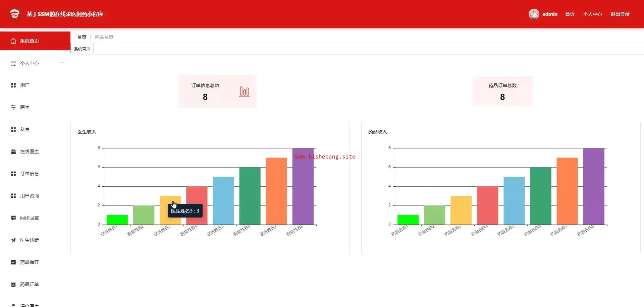The image size is (644, 307).
Task: Click the value 8 under 药品订单总数
Action: [502, 97]
